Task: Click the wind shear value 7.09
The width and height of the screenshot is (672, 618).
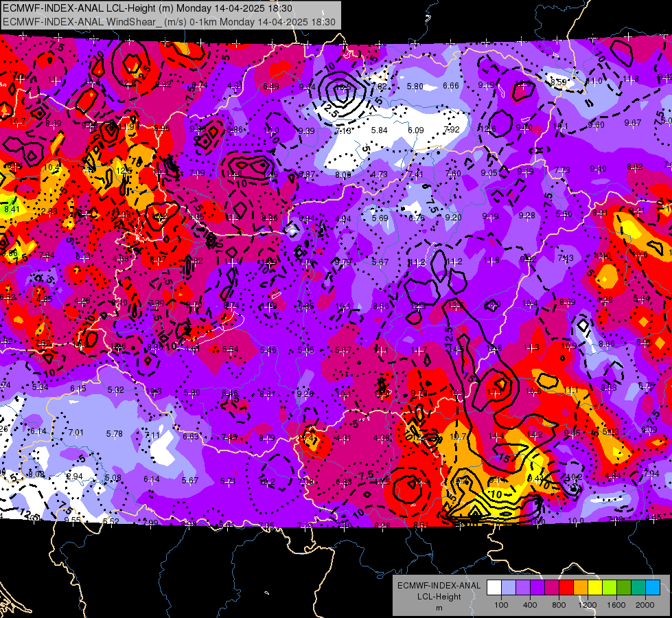Action: (197, 173)
